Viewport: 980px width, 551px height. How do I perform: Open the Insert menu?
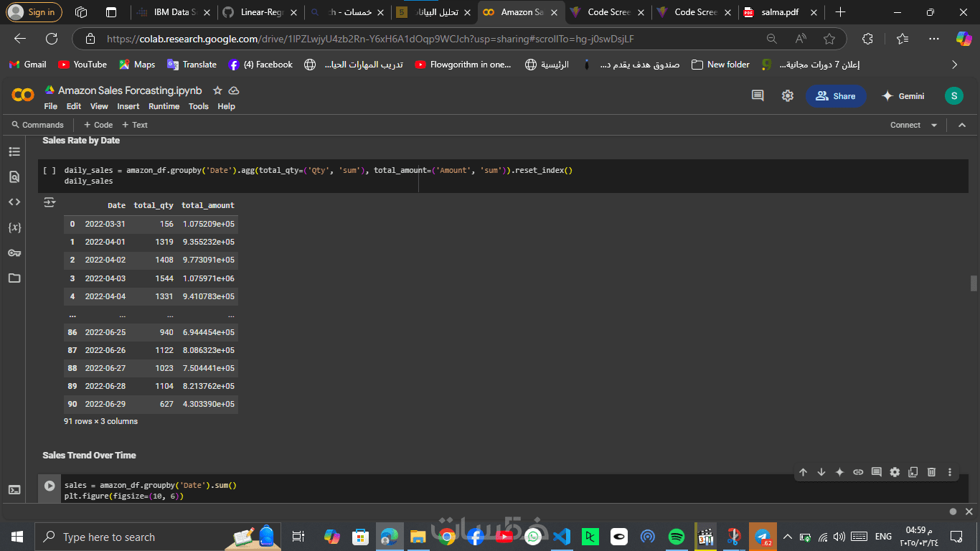[128, 106]
